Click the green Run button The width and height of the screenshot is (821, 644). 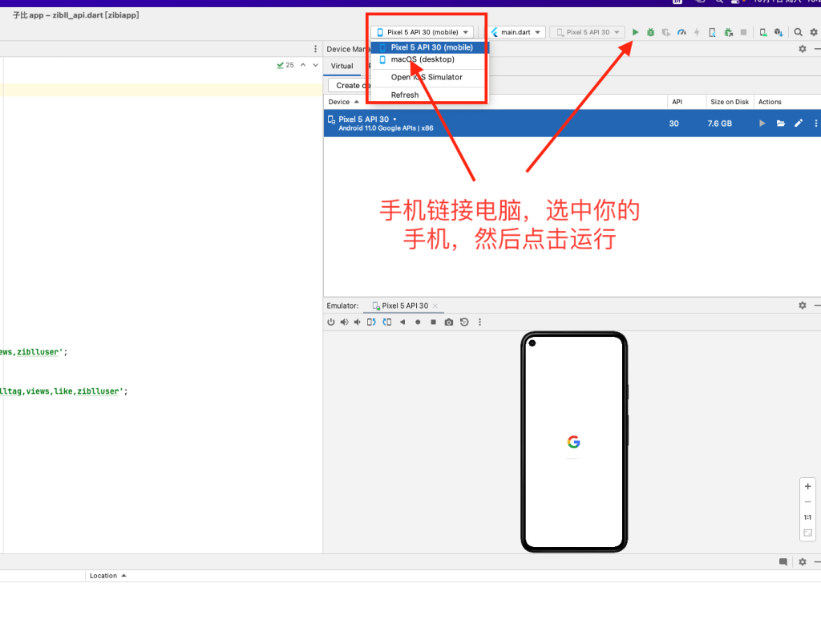pyautogui.click(x=635, y=32)
